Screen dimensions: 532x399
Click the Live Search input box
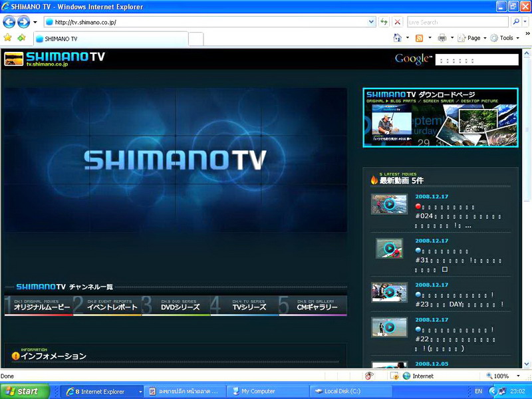(458, 22)
